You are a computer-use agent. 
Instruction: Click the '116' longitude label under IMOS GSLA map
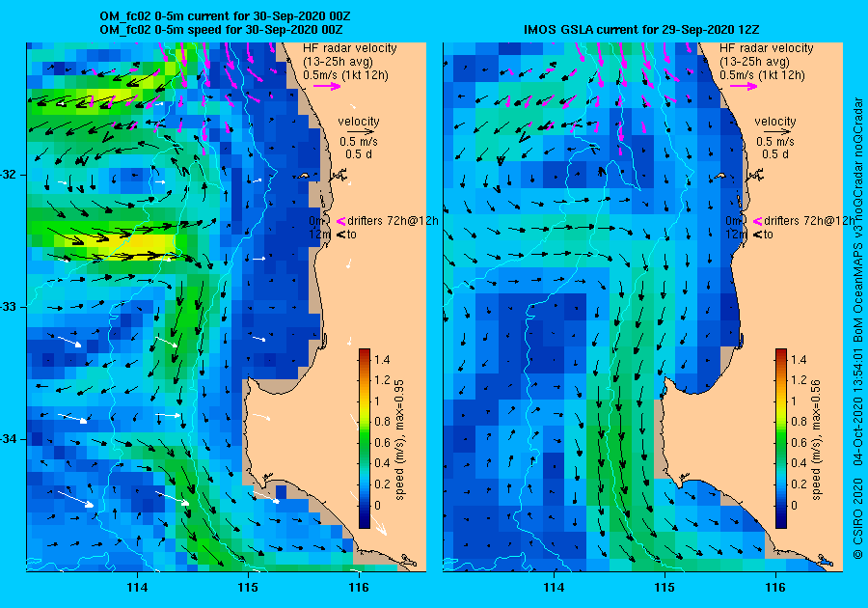click(775, 588)
